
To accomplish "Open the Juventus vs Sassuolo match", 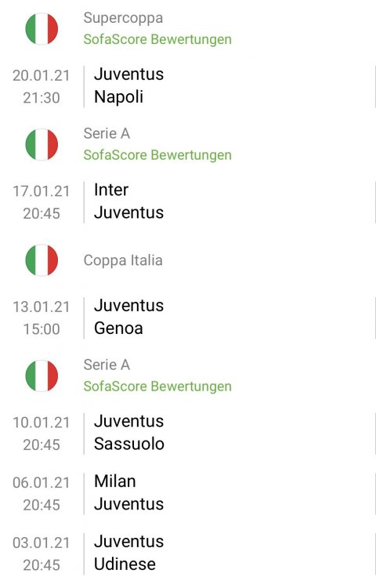I will point(188,433).
